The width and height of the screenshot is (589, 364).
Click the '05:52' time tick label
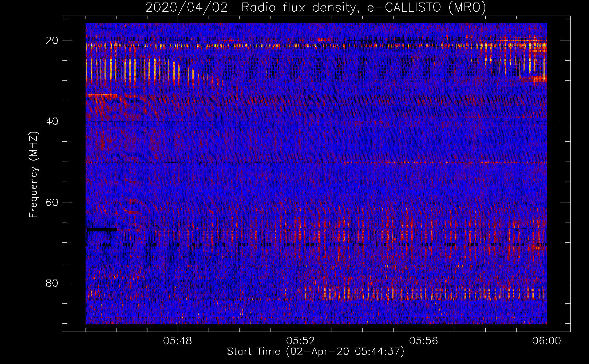coord(301,341)
